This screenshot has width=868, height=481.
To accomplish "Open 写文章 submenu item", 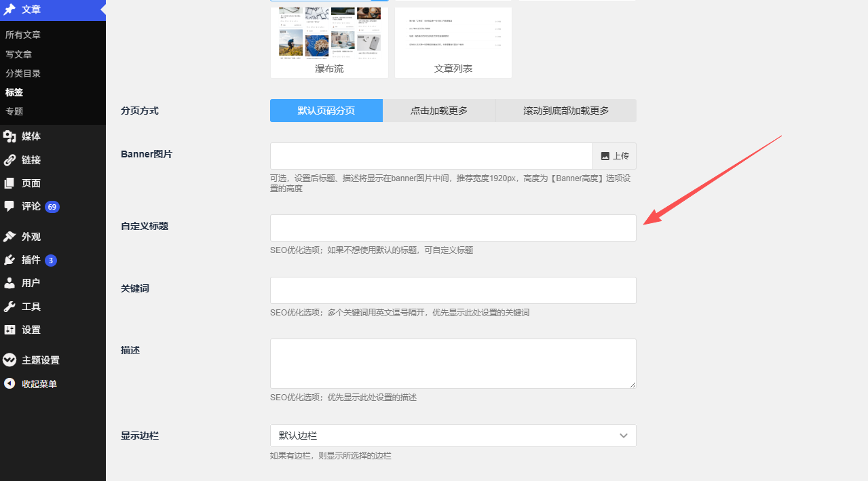I will click(x=18, y=54).
